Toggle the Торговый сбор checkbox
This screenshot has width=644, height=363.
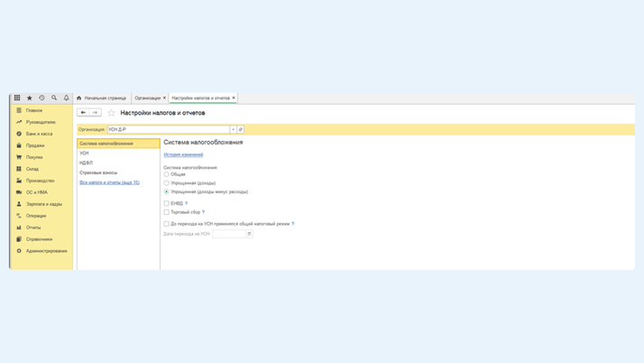(x=166, y=212)
